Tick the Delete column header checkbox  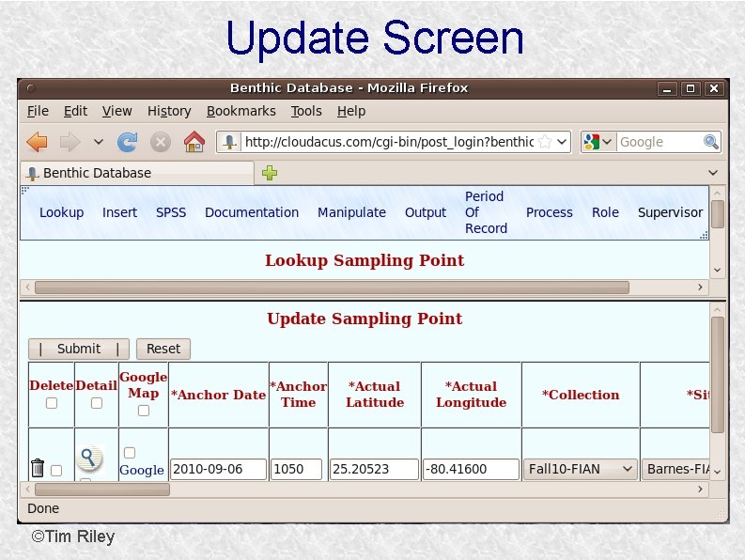pos(52,403)
